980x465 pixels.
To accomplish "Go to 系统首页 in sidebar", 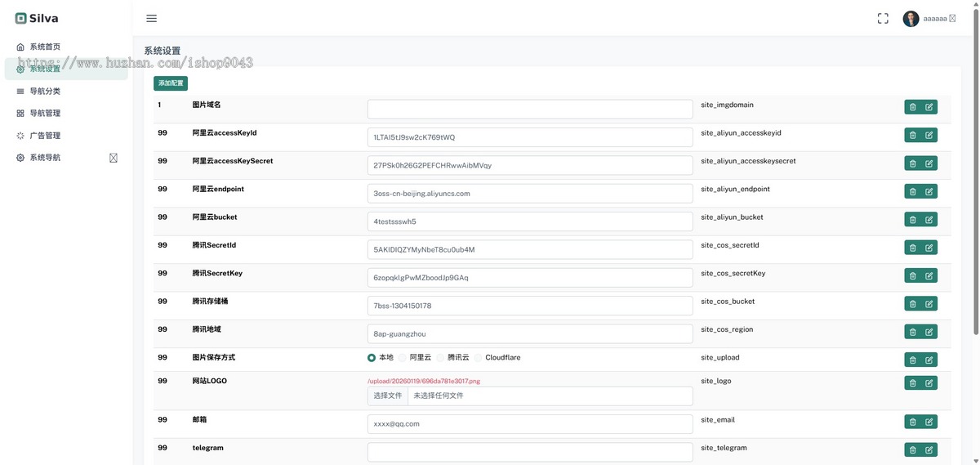I will [66, 47].
